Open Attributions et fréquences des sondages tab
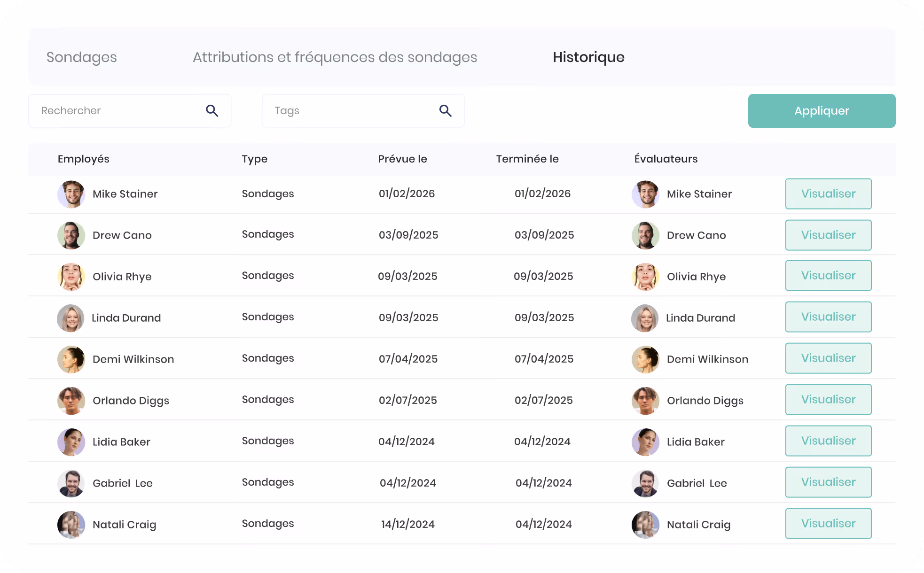The image size is (924, 573). point(335,57)
